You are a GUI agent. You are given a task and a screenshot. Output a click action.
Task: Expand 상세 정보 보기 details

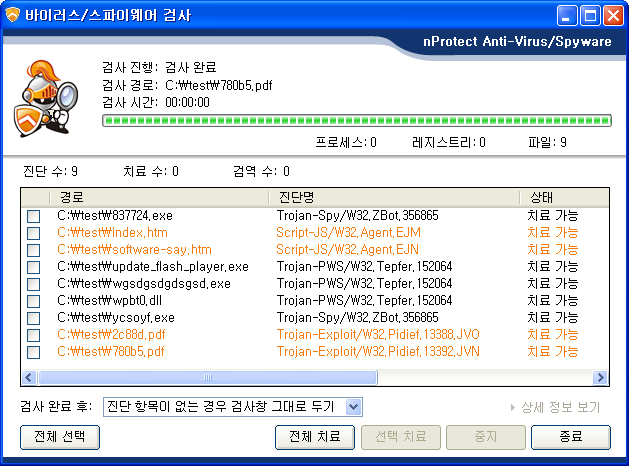[x=555, y=407]
